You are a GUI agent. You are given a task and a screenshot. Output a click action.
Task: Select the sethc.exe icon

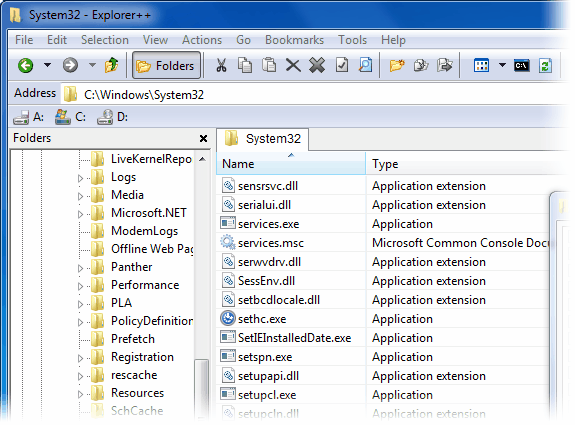227,318
